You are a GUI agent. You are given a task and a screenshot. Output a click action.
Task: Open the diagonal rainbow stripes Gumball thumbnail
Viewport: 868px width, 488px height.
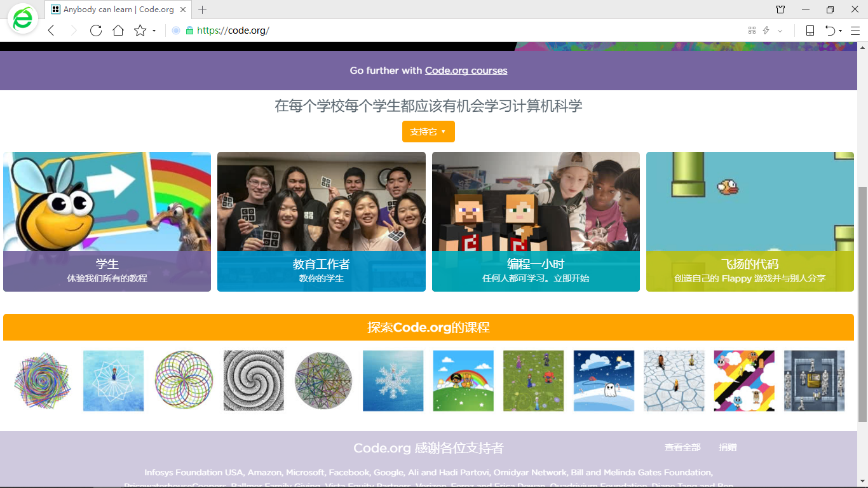point(744,381)
